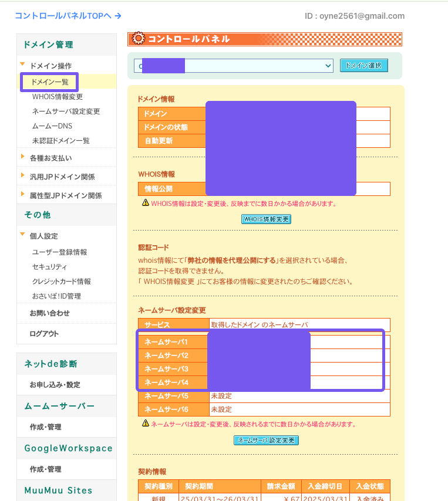Click the ドメイン管理 section heading

coord(48,45)
